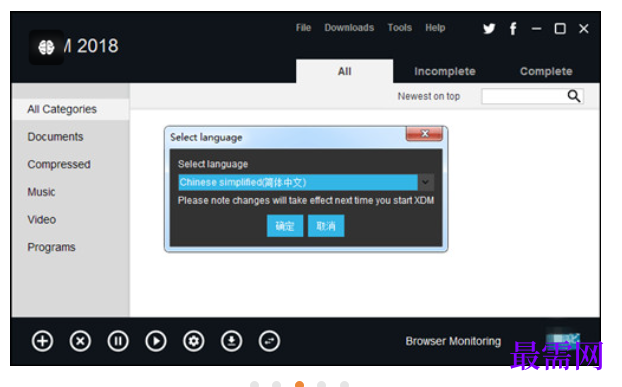Click the add new download plus icon
622x387 pixels.
[x=42, y=341]
